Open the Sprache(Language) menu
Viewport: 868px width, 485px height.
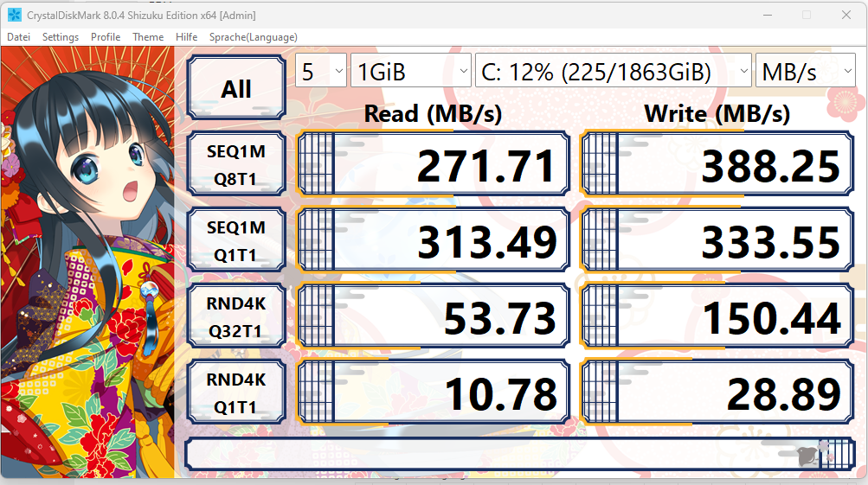(253, 37)
